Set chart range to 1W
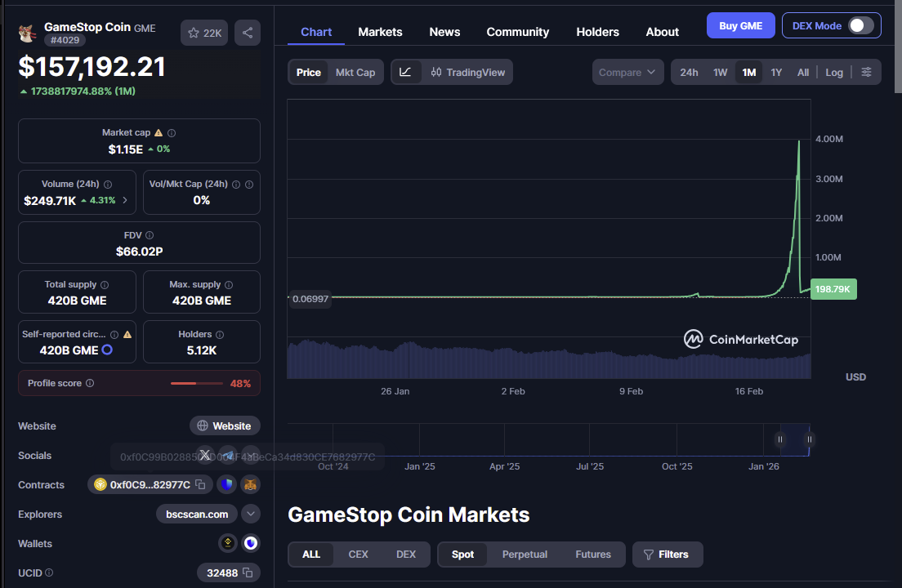The height and width of the screenshot is (588, 902). (721, 73)
